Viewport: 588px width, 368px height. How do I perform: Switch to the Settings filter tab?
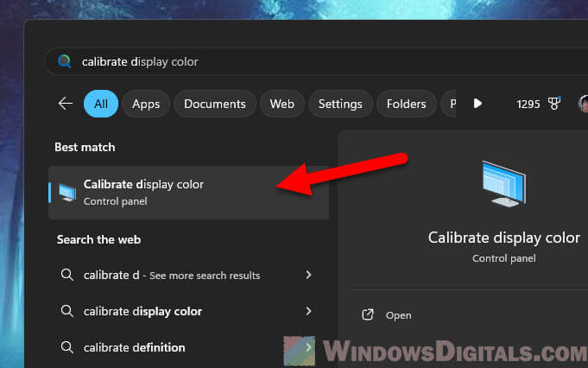tap(340, 104)
